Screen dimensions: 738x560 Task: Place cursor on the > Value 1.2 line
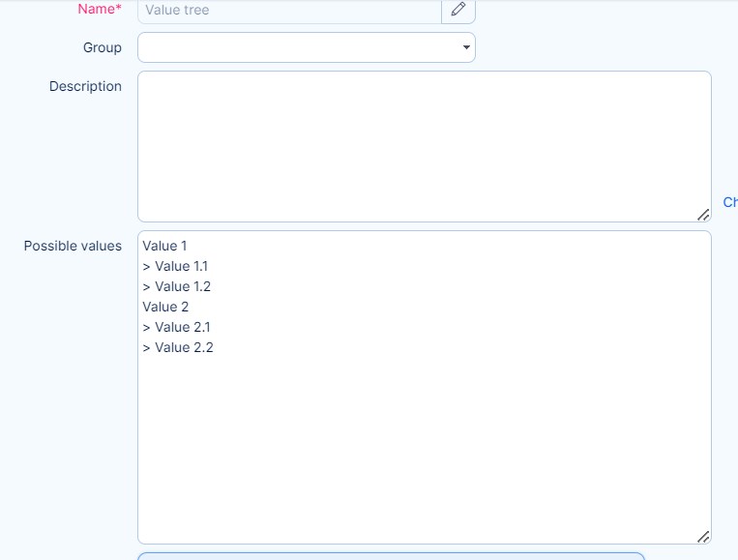(x=176, y=286)
